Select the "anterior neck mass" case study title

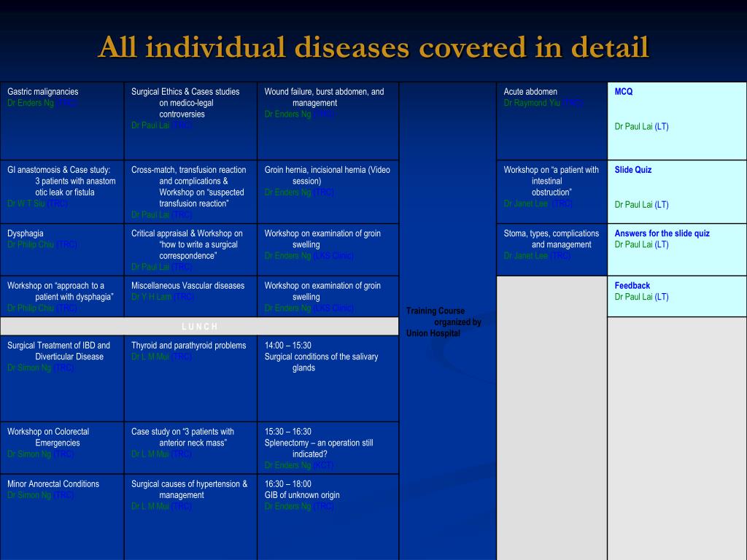point(182,437)
